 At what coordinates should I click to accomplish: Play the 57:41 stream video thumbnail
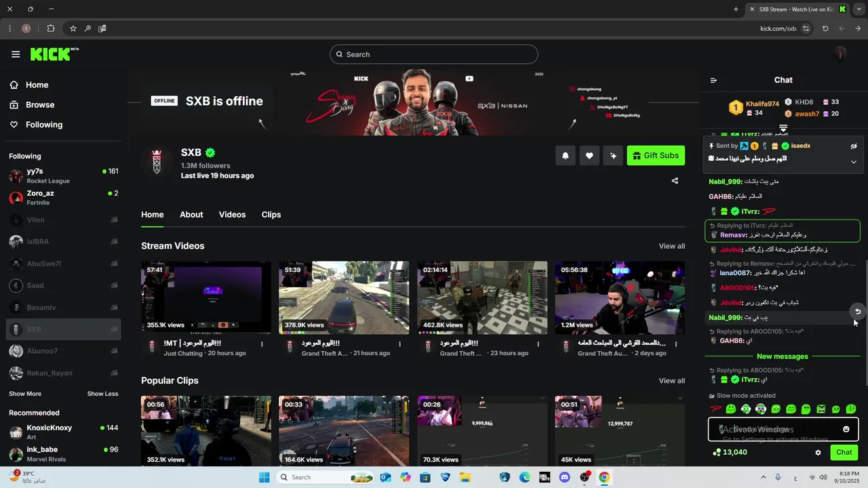pyautogui.click(x=206, y=298)
